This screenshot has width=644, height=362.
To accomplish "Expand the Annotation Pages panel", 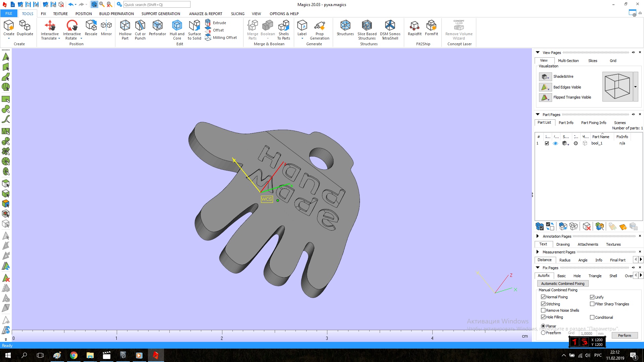I will (538, 236).
